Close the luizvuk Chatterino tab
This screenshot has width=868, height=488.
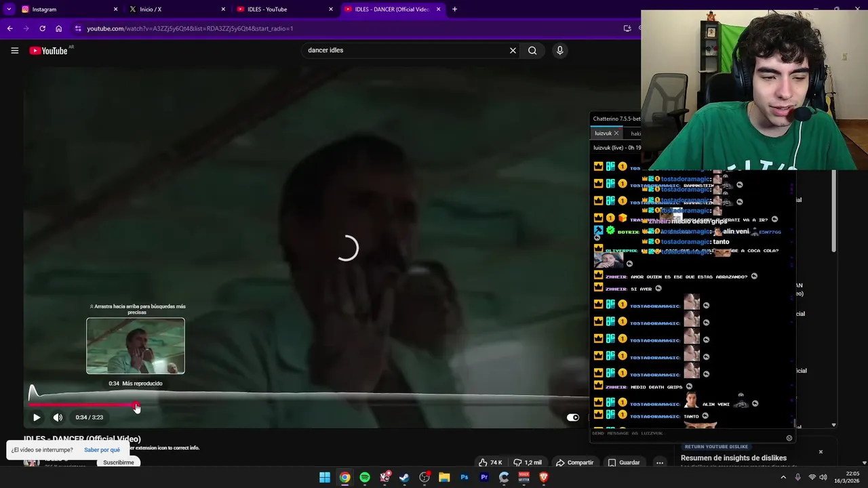pyautogui.click(x=616, y=134)
